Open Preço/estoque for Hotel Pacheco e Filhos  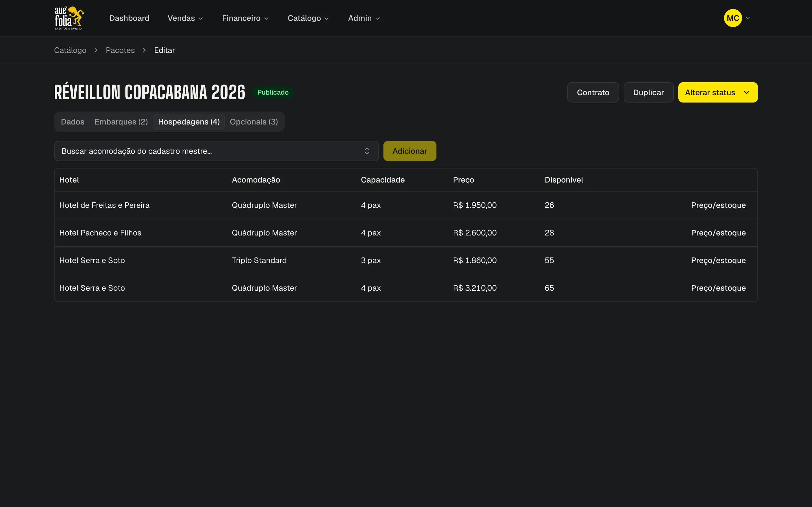coord(718,233)
